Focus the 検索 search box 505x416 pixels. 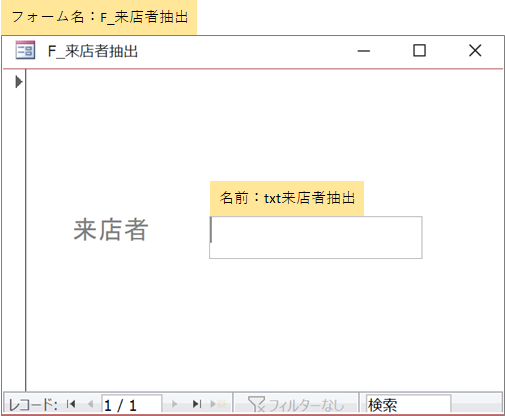coord(408,405)
